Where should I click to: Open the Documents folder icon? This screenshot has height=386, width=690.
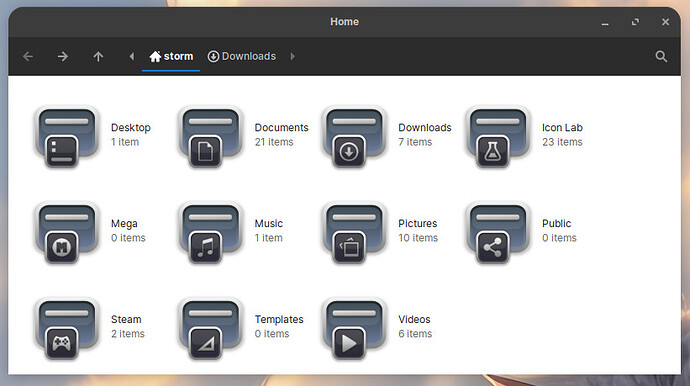pyautogui.click(x=210, y=137)
